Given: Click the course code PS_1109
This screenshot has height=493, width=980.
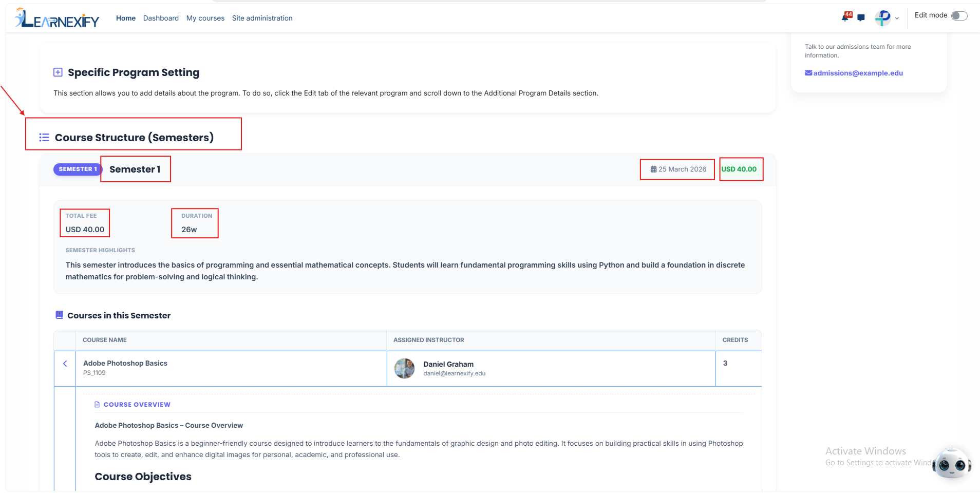Looking at the screenshot, I should click(95, 373).
